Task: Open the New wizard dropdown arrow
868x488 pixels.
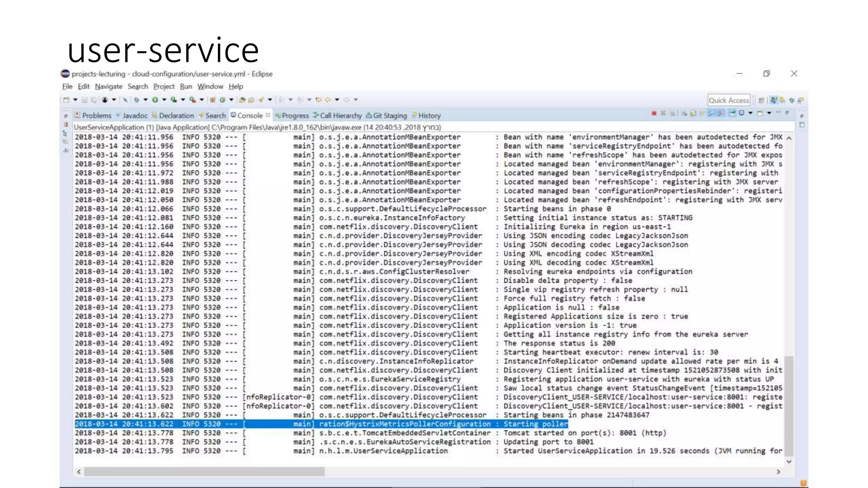Action: [75, 100]
